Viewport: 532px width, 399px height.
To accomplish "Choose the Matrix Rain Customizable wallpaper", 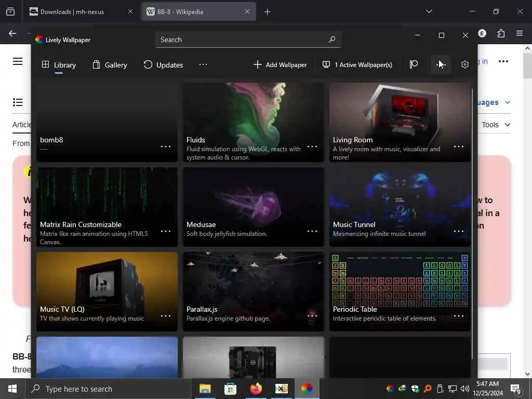I will 107,207.
